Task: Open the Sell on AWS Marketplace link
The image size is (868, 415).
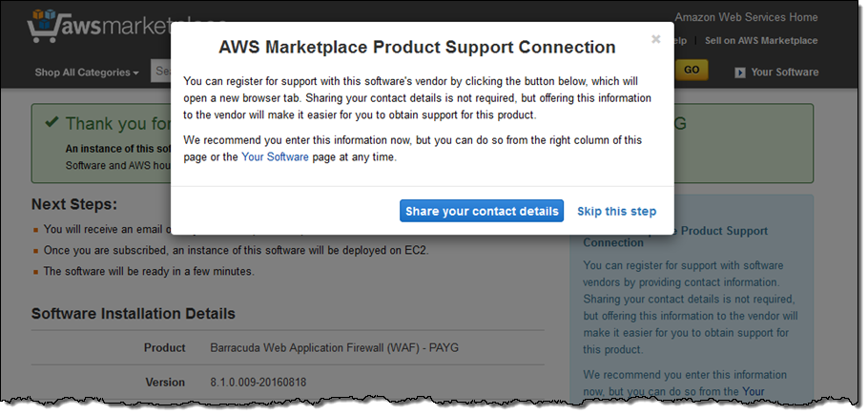Action: (x=760, y=41)
